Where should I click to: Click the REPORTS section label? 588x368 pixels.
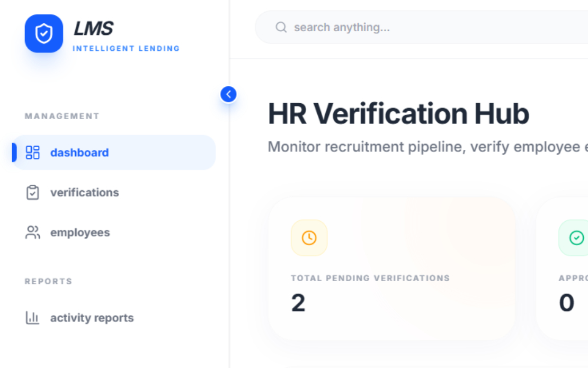[49, 282]
